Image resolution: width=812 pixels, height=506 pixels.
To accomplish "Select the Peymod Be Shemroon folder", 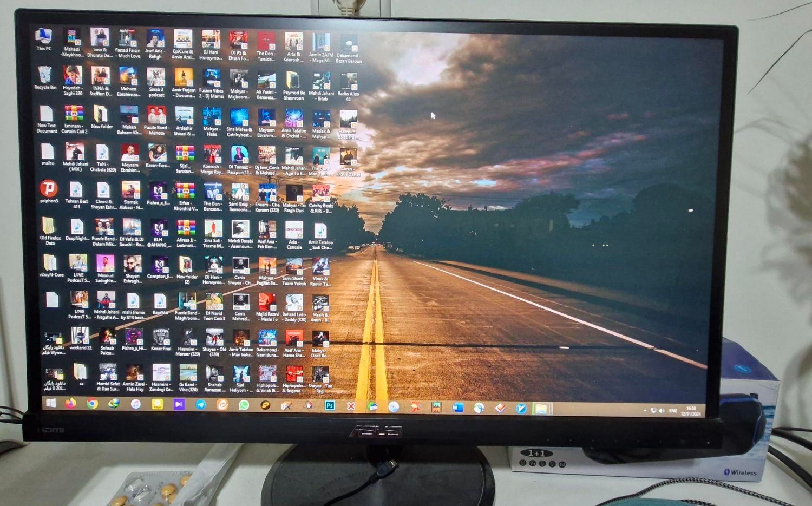I will (294, 86).
